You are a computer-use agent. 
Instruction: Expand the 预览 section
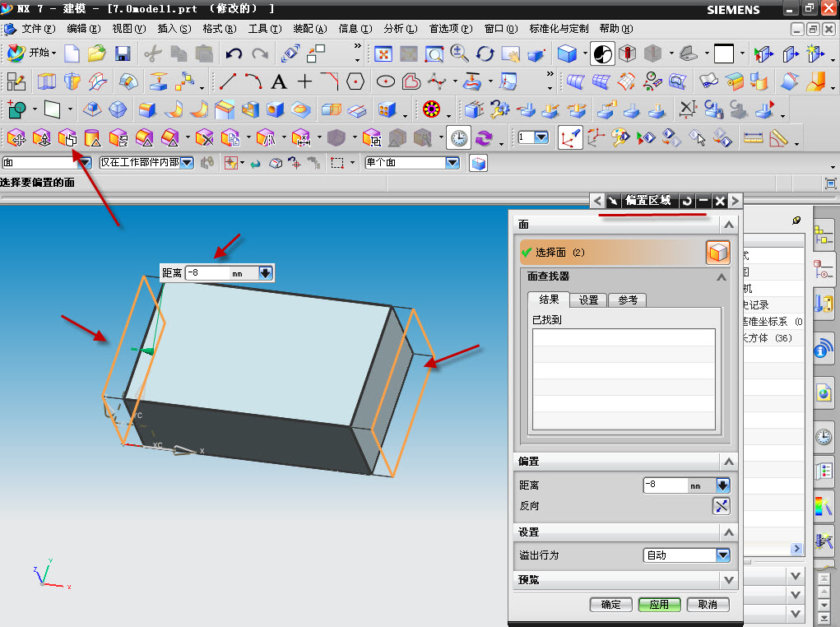pyautogui.click(x=729, y=580)
